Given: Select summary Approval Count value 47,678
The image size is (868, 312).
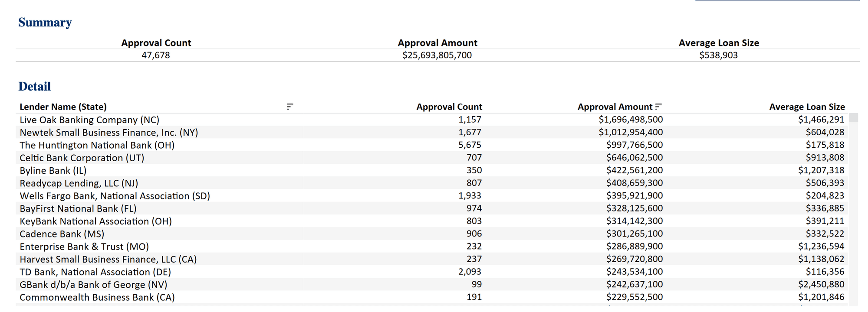Looking at the screenshot, I should pyautogui.click(x=156, y=55).
